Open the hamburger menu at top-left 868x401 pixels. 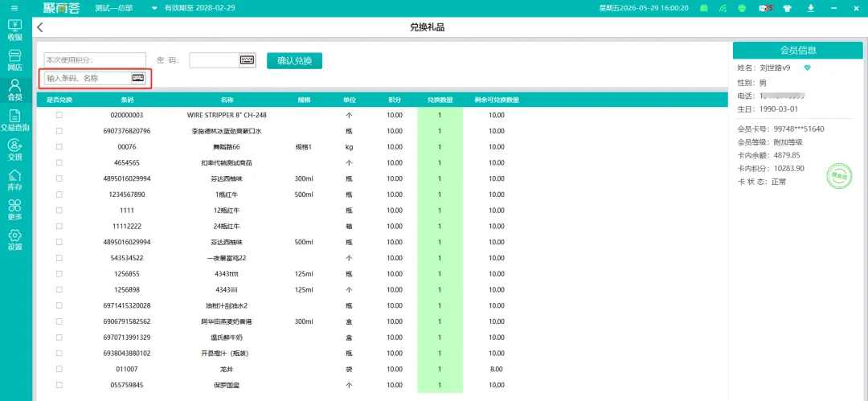(x=15, y=8)
